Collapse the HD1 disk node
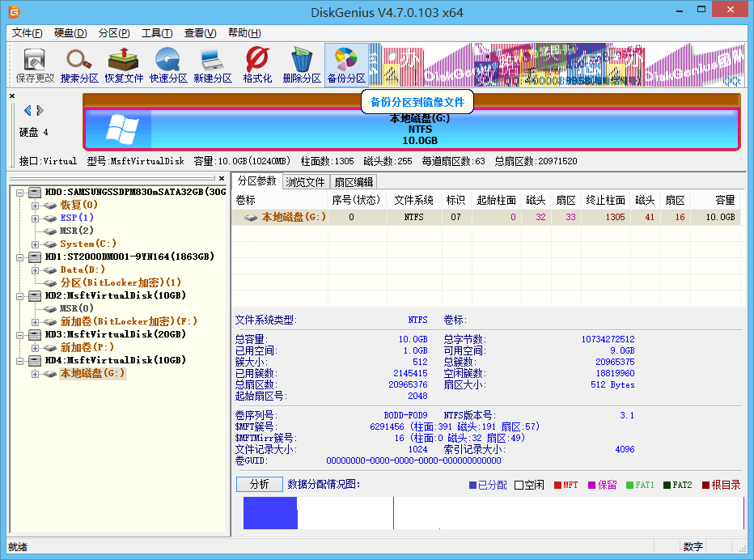754x560 pixels. click(x=19, y=257)
